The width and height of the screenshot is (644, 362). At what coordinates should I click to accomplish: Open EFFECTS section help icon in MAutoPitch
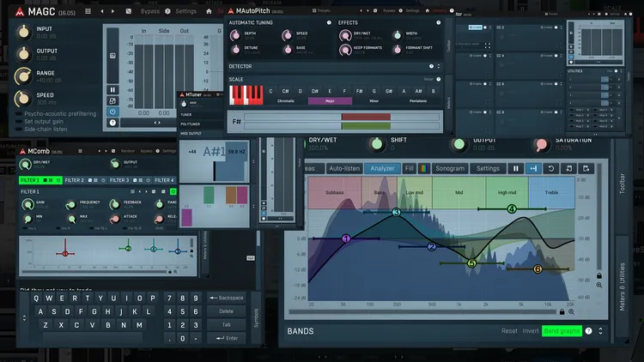(x=438, y=22)
